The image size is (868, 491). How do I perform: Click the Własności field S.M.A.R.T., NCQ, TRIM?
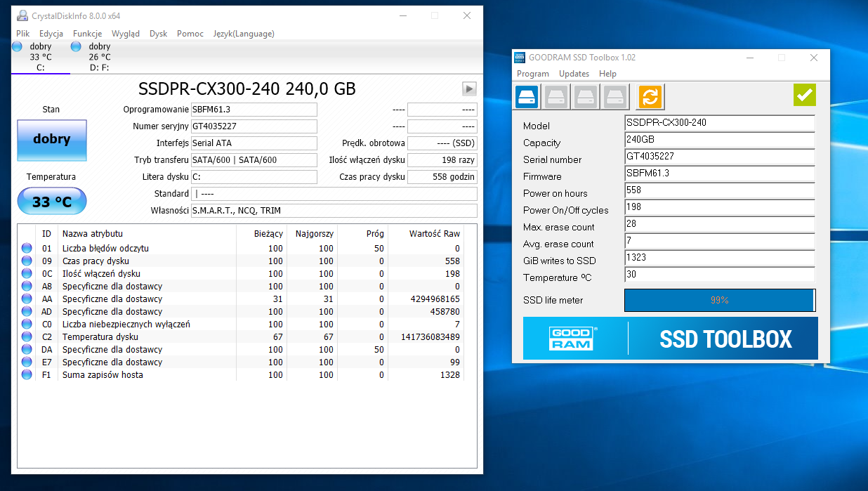334,211
